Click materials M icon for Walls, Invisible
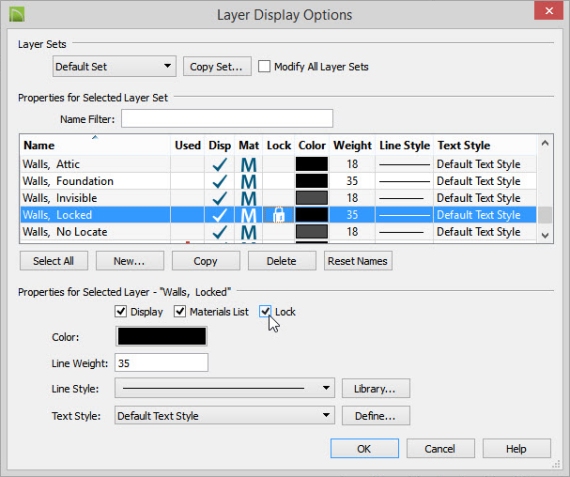The width and height of the screenshot is (570, 477). pos(249,198)
